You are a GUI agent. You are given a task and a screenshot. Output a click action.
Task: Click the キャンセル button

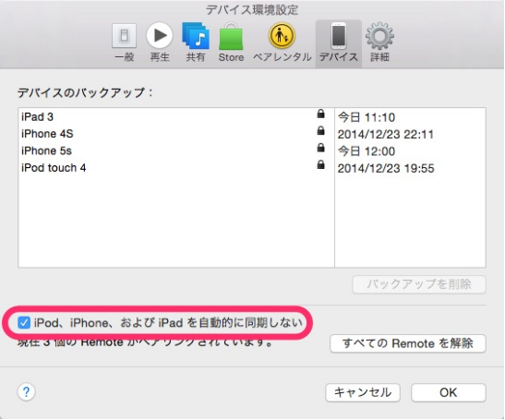[363, 392]
